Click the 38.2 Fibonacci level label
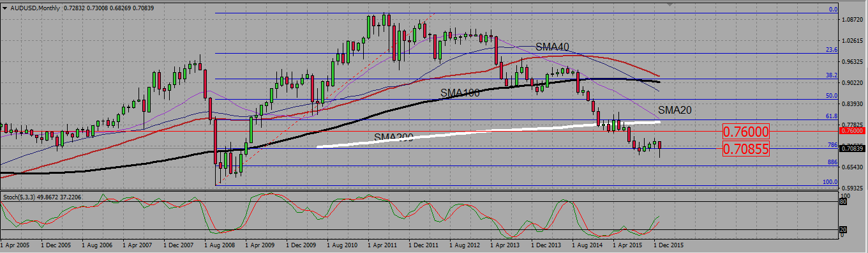Screen dimensions: 868x253 pos(832,75)
